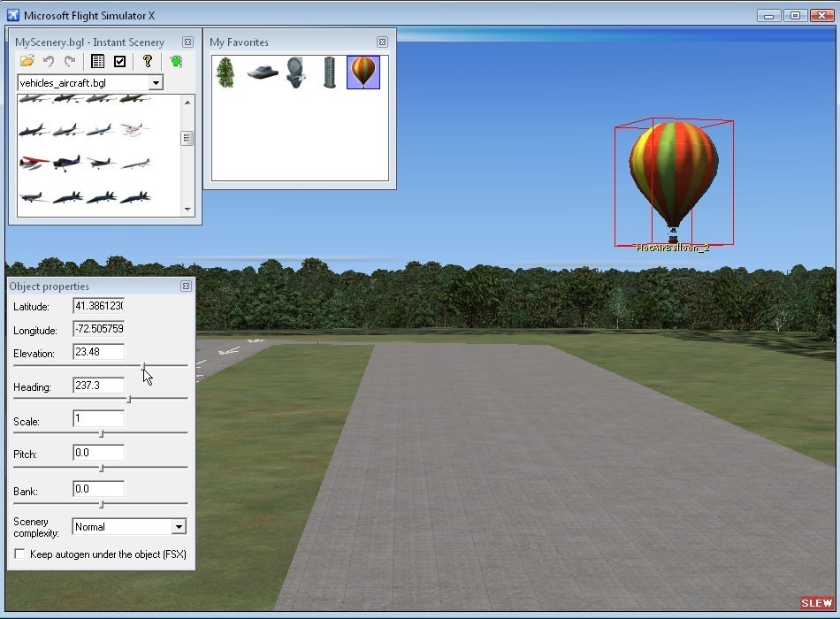The width and height of the screenshot is (840, 619).
Task: Click the green toolbar icon
Action: (176, 61)
